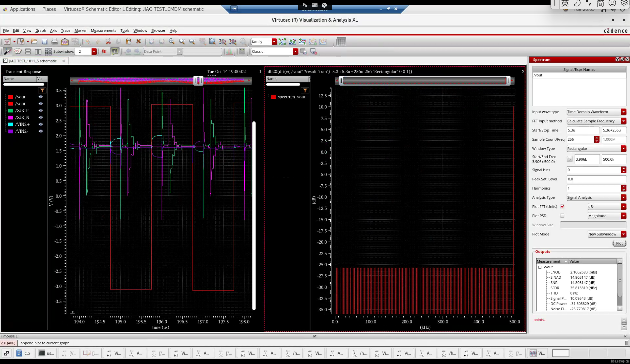Open the Analysis Type dropdown
Screen dimensions: 630x364
(x=624, y=197)
